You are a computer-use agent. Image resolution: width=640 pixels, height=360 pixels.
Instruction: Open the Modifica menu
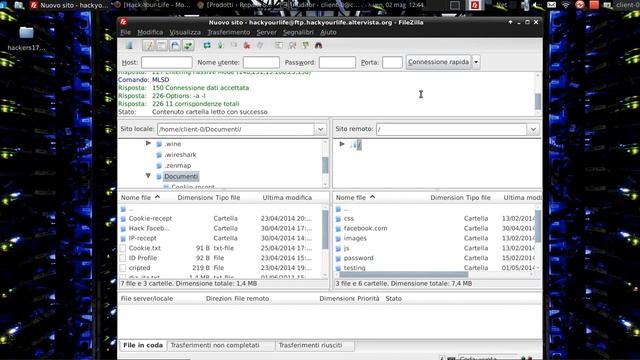(x=150, y=32)
